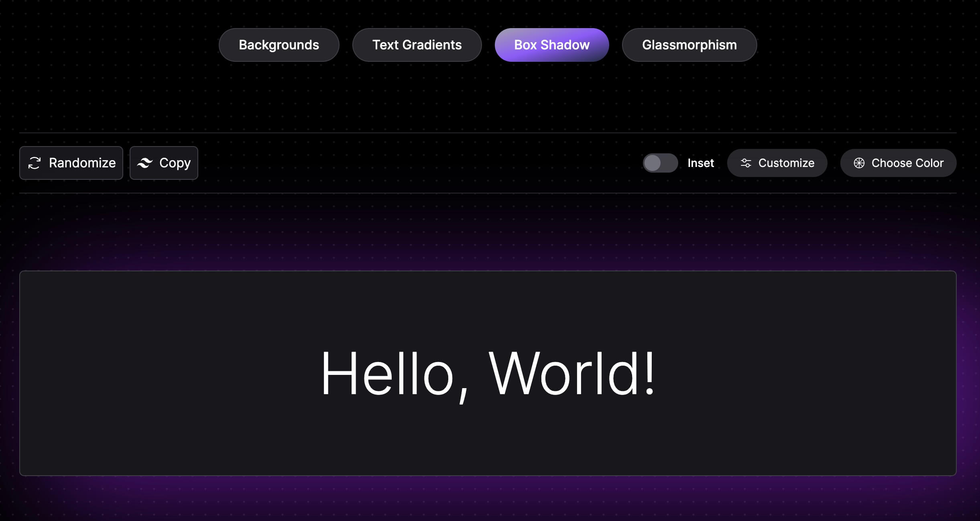Click the color wheel icon on Choose Color

pos(859,163)
